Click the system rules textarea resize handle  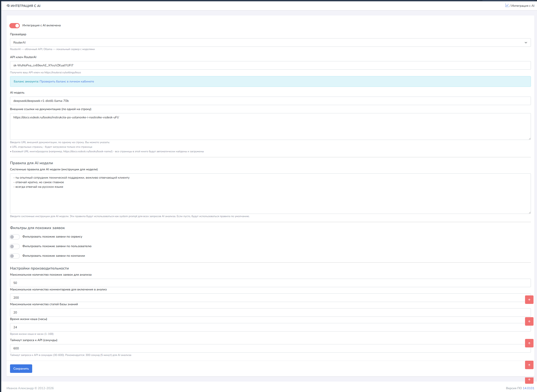point(530,213)
